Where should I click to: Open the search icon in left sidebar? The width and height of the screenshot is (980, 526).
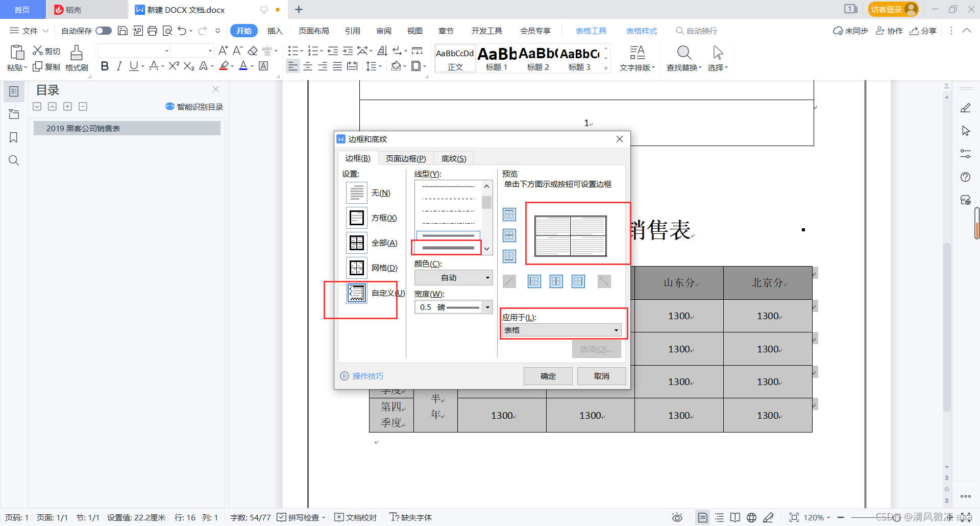point(14,160)
